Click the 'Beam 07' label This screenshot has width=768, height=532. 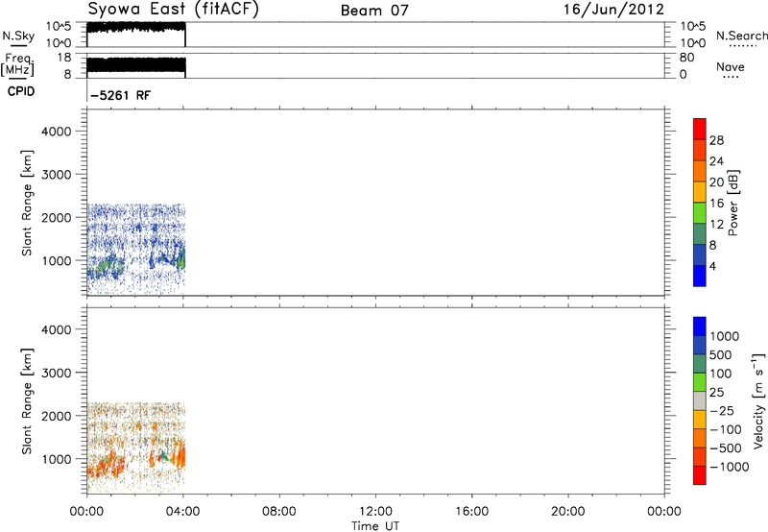pyautogui.click(x=374, y=10)
